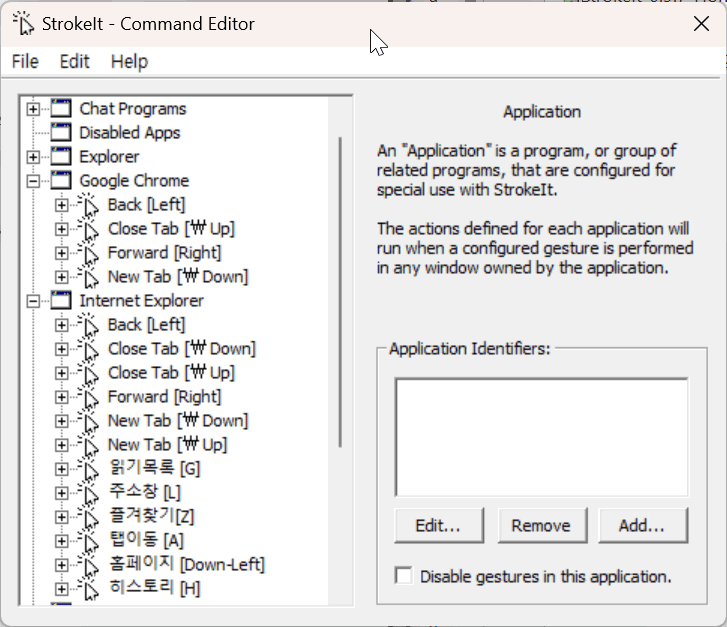Click the tree view vertical scrollbar
The height and width of the screenshot is (627, 727).
(340, 292)
